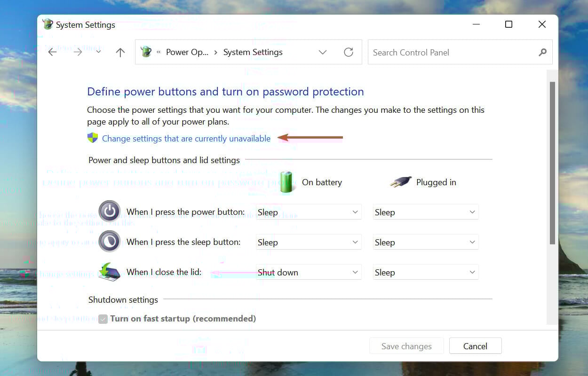The height and width of the screenshot is (376, 588).
Task: Close the System Settings window
Action: coord(542,24)
